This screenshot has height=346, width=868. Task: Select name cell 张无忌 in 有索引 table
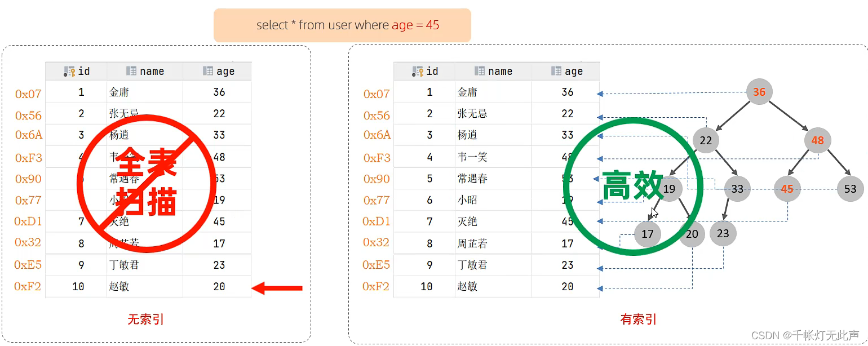493,113
